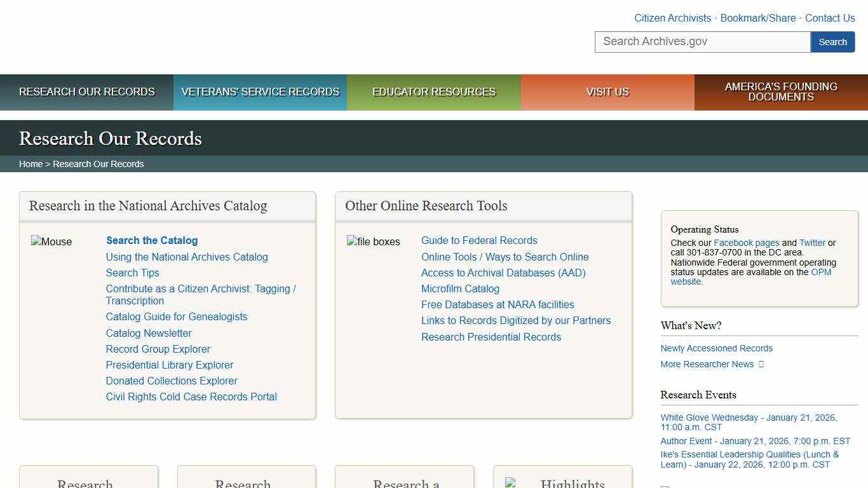Click the icon beside More Researcher News
The image size is (868, 488).
point(761,364)
